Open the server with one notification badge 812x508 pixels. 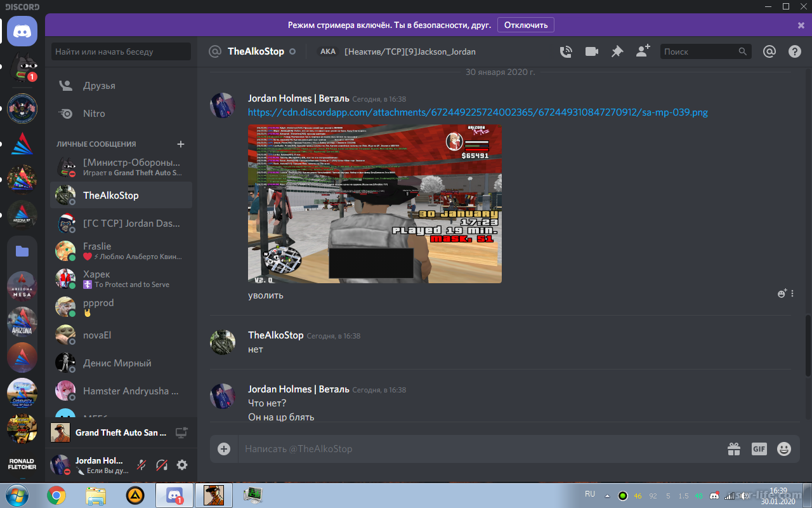[22, 68]
